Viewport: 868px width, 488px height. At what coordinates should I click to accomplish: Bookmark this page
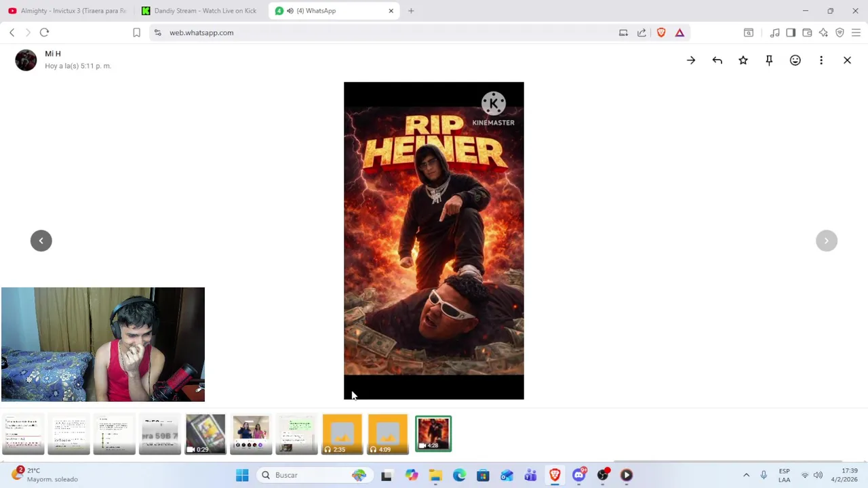[x=136, y=33]
